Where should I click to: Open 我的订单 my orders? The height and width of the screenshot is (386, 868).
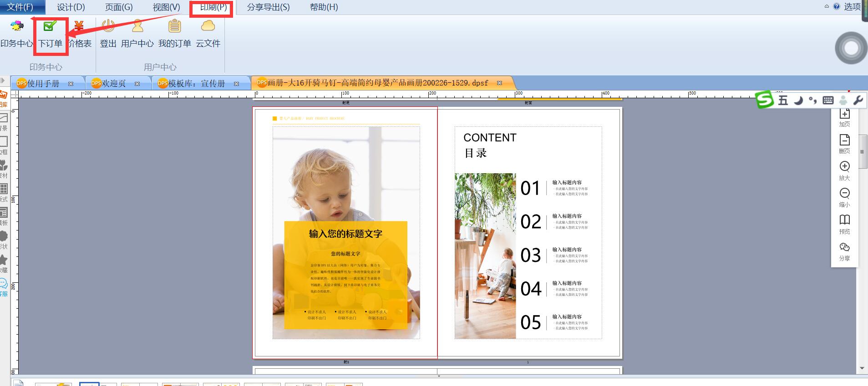[174, 34]
